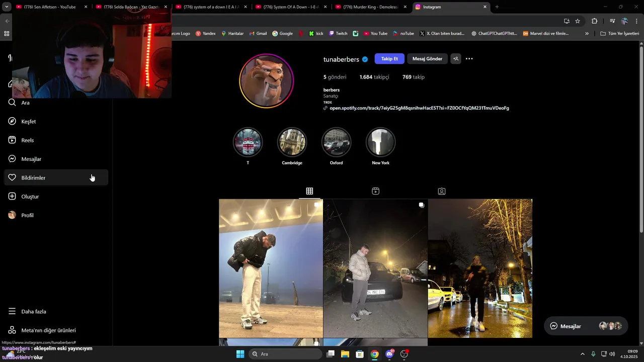
Task: Open the OBS icon on taskbar
Action: coord(404,354)
